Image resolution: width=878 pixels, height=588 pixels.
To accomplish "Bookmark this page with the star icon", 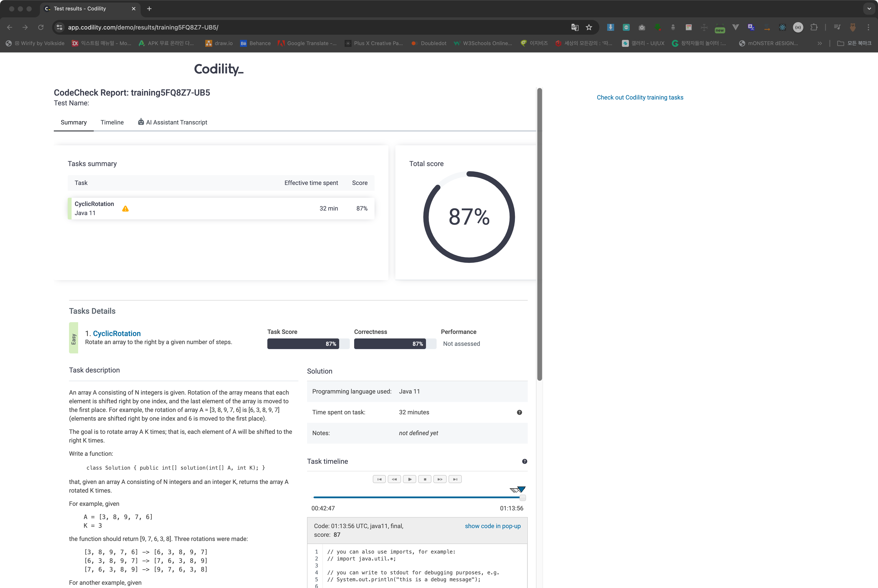I will [x=589, y=27].
